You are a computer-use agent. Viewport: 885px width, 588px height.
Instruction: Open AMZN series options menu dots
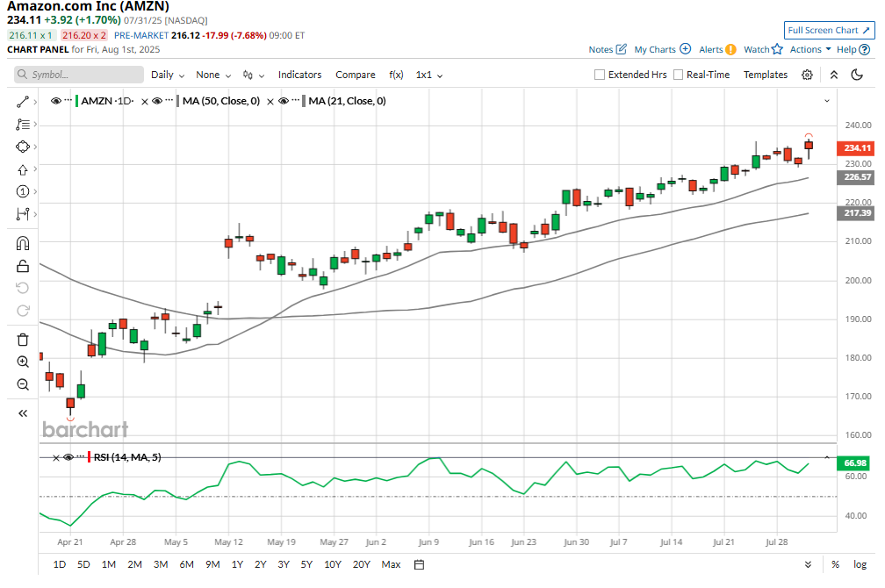point(68,100)
